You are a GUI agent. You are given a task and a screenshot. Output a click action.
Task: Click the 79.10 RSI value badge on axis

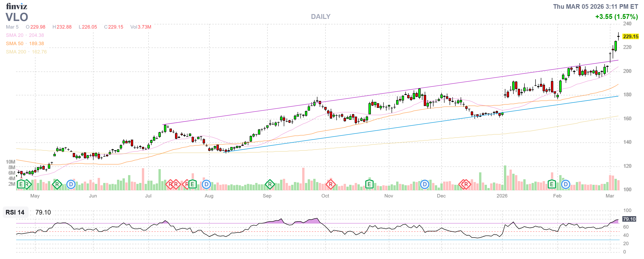pyautogui.click(x=629, y=219)
